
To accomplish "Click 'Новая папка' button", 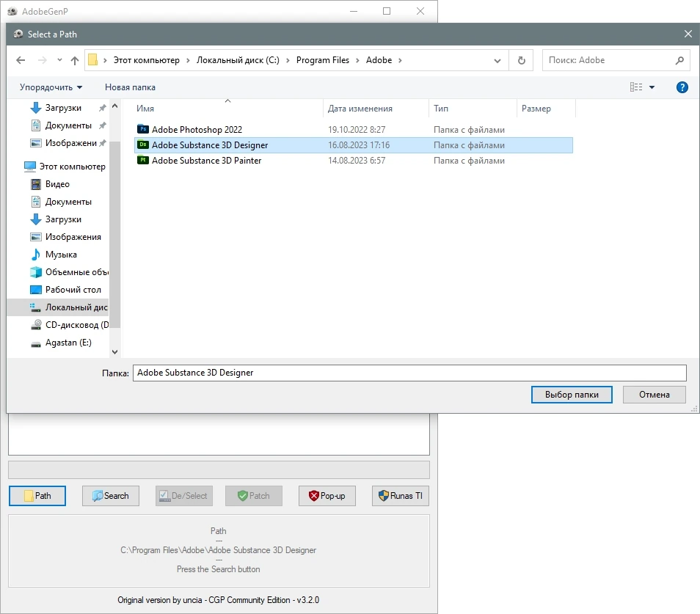I will pos(130,87).
